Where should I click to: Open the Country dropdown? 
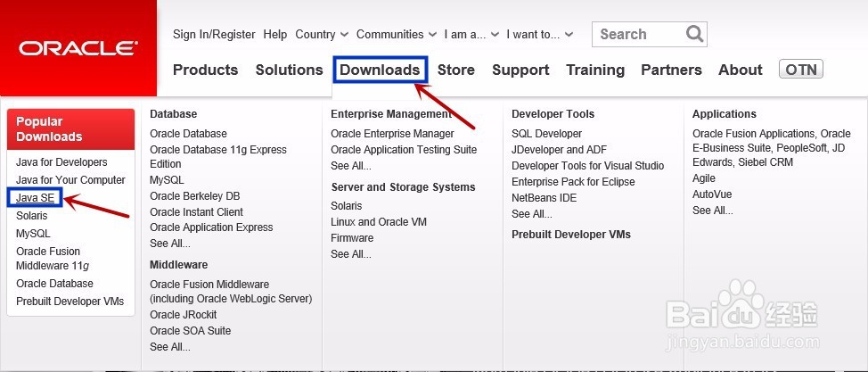pos(322,35)
